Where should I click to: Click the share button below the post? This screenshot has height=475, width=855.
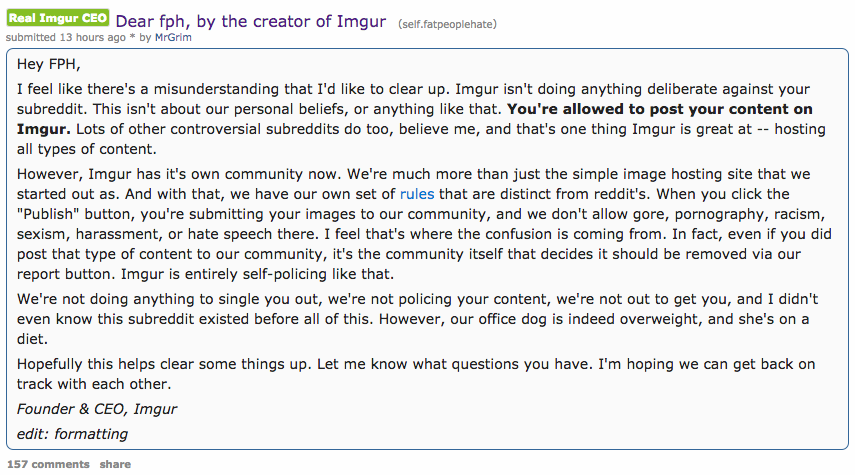pos(115,464)
